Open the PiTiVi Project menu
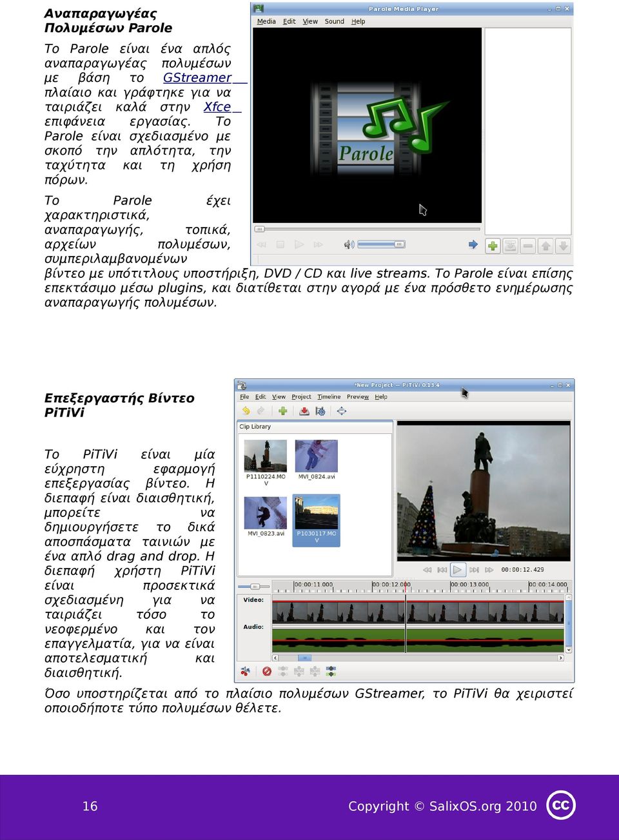The height and width of the screenshot is (840, 619). 301,396
